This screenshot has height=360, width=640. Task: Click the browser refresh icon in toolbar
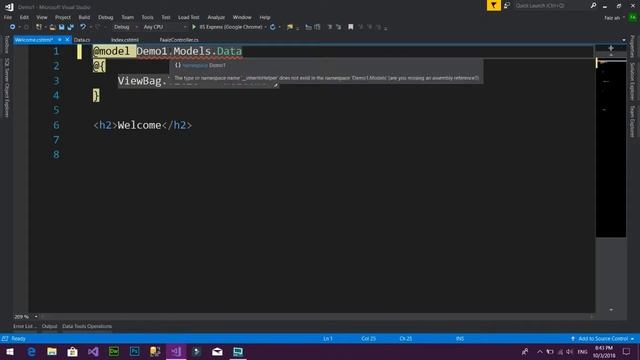point(272,27)
